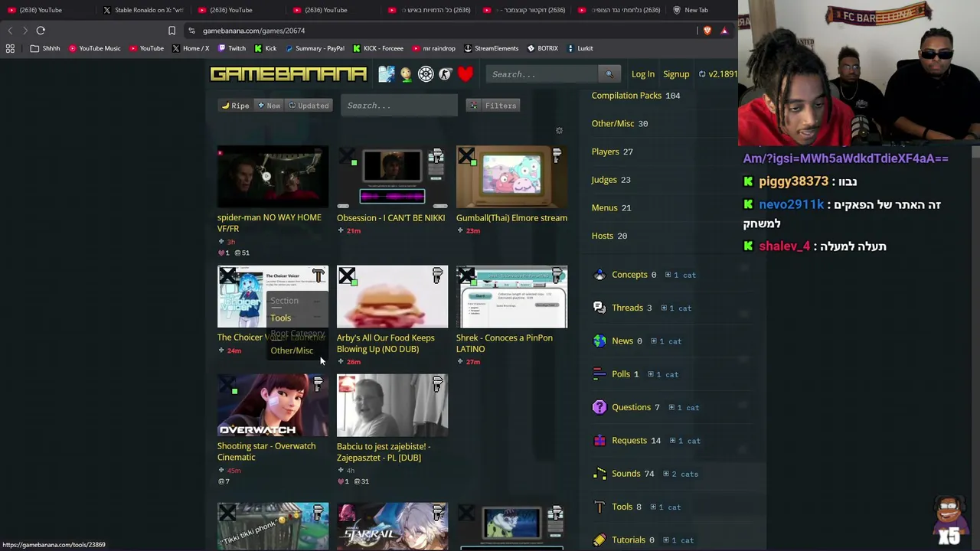This screenshot has height=551, width=980.
Task: Bookmark this page using the address-bar bookmark icon
Action: coord(171,31)
